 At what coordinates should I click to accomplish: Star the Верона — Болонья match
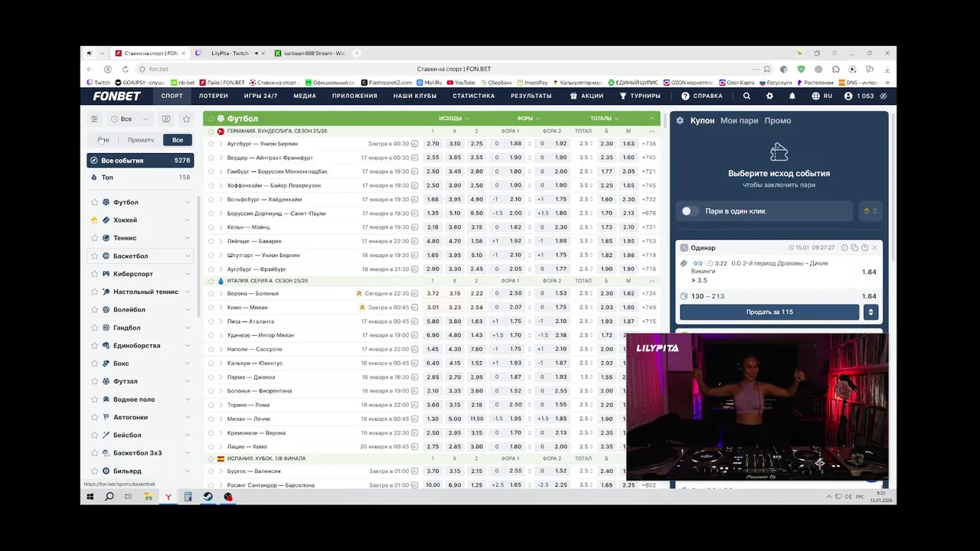(211, 294)
